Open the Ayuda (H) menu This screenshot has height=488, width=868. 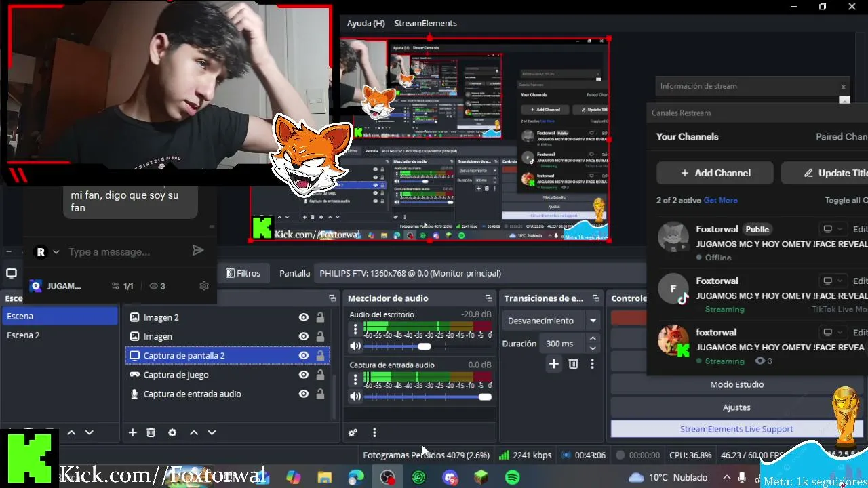click(366, 23)
